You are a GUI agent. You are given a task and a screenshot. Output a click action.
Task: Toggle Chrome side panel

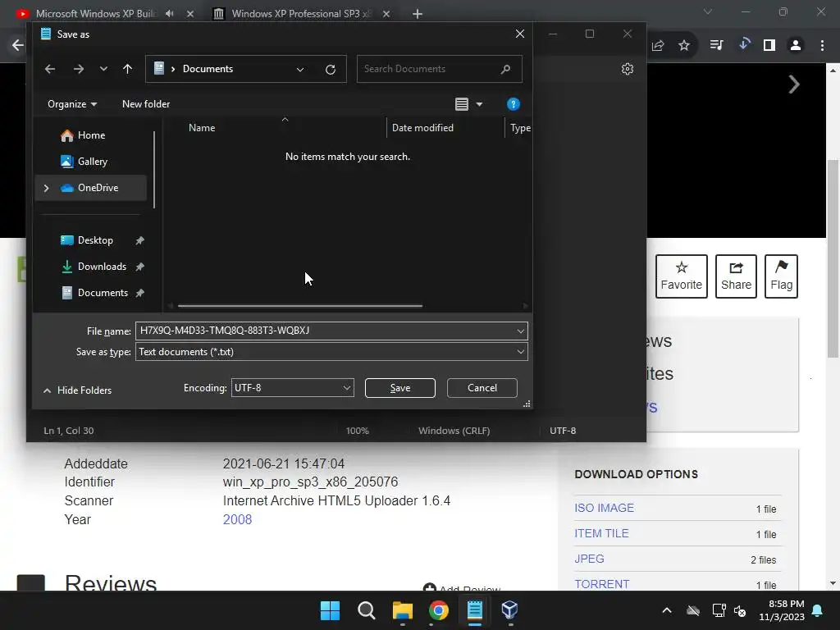(x=769, y=45)
